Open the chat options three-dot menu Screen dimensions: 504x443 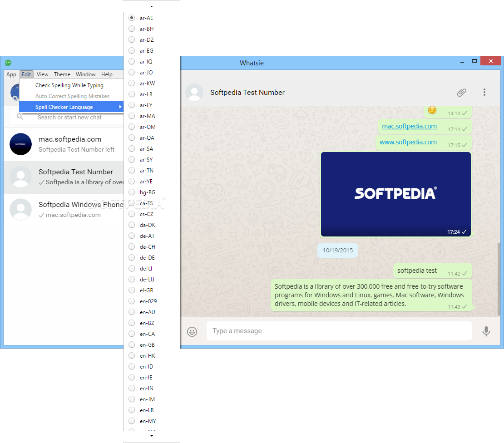point(484,92)
